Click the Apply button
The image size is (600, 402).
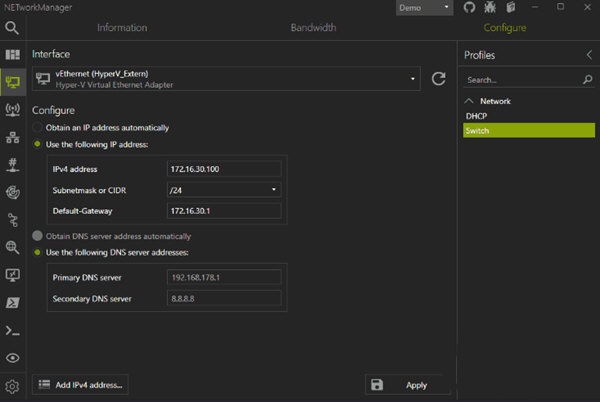[x=407, y=385]
